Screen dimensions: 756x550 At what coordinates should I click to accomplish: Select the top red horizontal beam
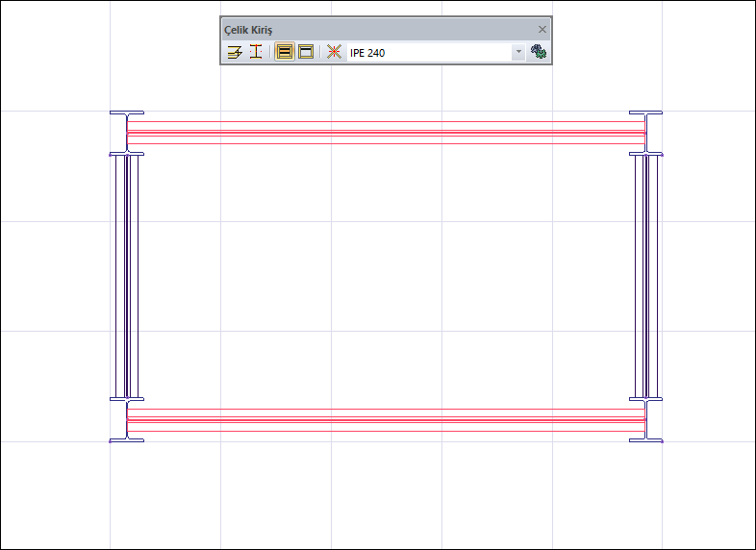(387, 133)
